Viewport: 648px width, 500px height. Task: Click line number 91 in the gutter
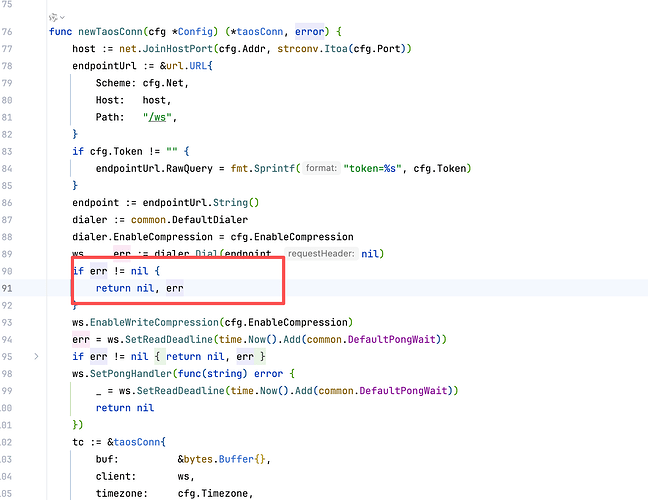[8, 288]
